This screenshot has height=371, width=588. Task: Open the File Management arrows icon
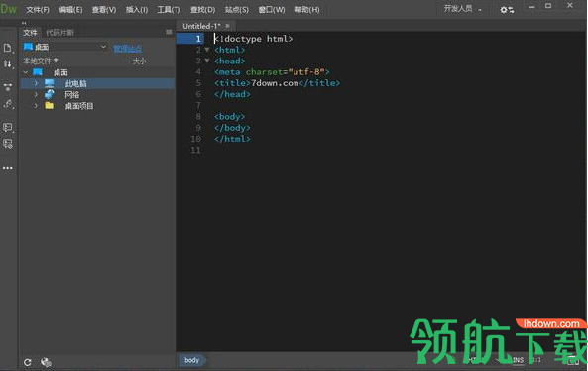[8, 64]
